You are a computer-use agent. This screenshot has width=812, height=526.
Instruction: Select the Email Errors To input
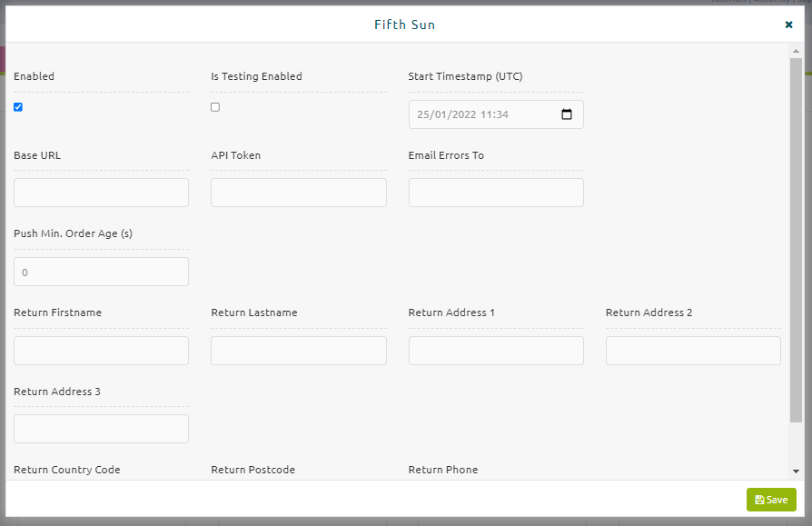pyautogui.click(x=496, y=193)
